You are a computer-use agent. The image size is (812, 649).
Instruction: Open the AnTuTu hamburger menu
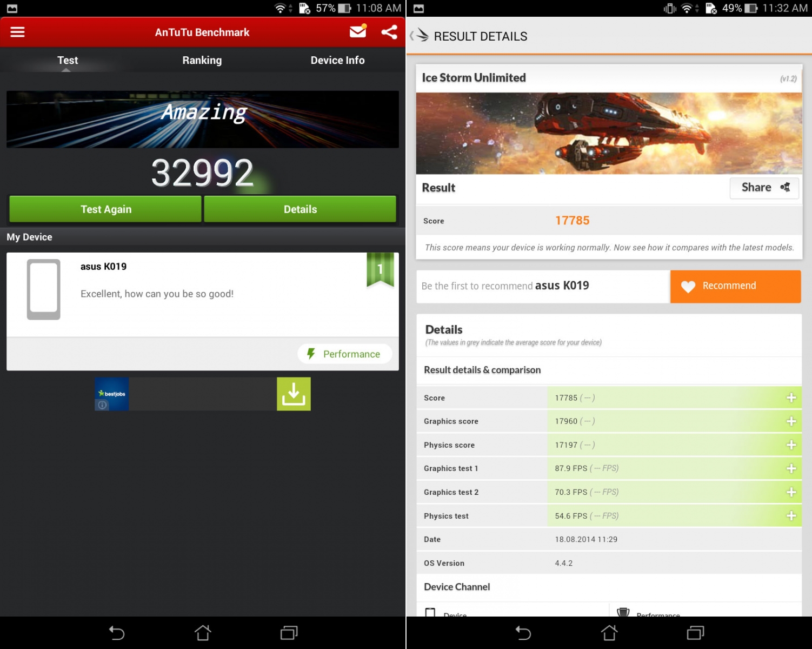coord(17,32)
